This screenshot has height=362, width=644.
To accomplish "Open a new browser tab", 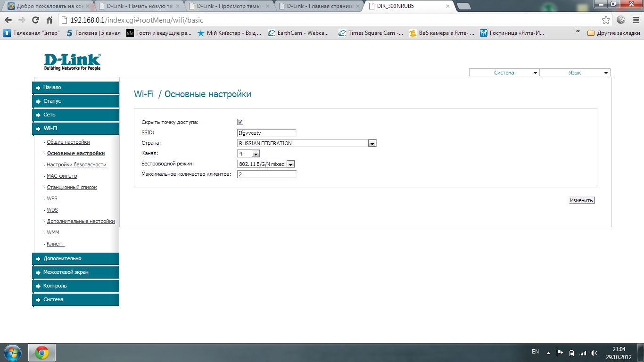I will [x=464, y=6].
